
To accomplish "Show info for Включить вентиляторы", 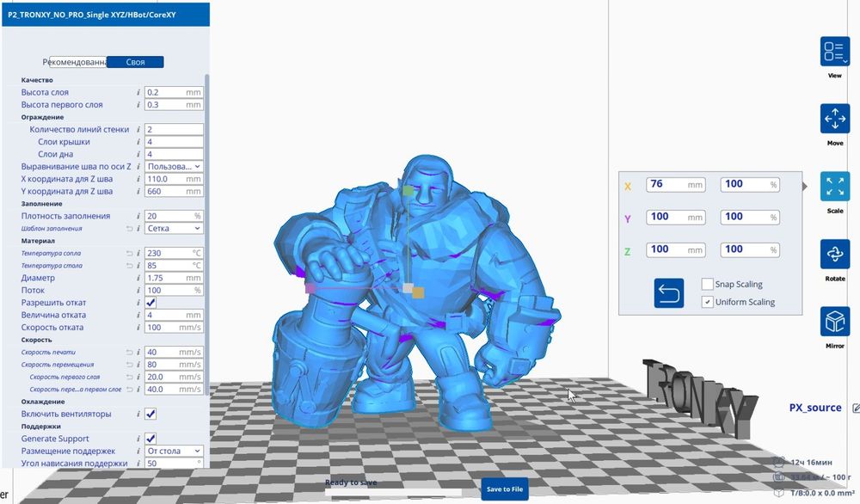I will click(x=138, y=414).
